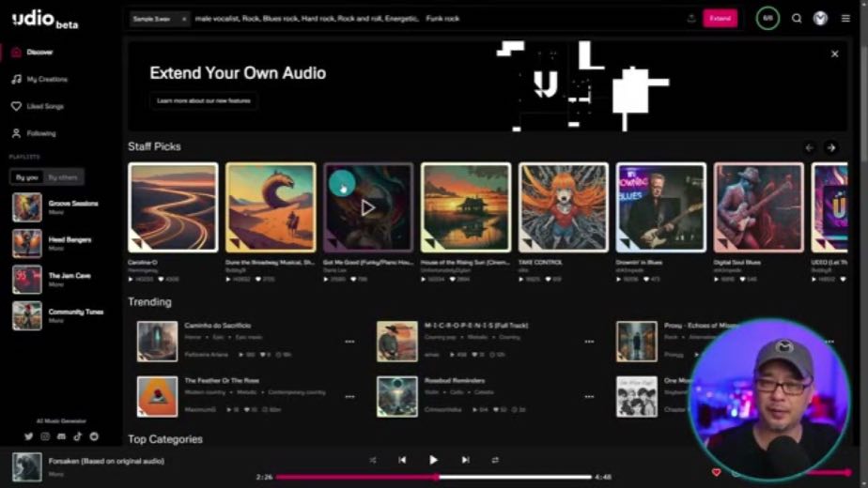
Task: Toggle shuffle in the player bar
Action: pyautogui.click(x=373, y=461)
